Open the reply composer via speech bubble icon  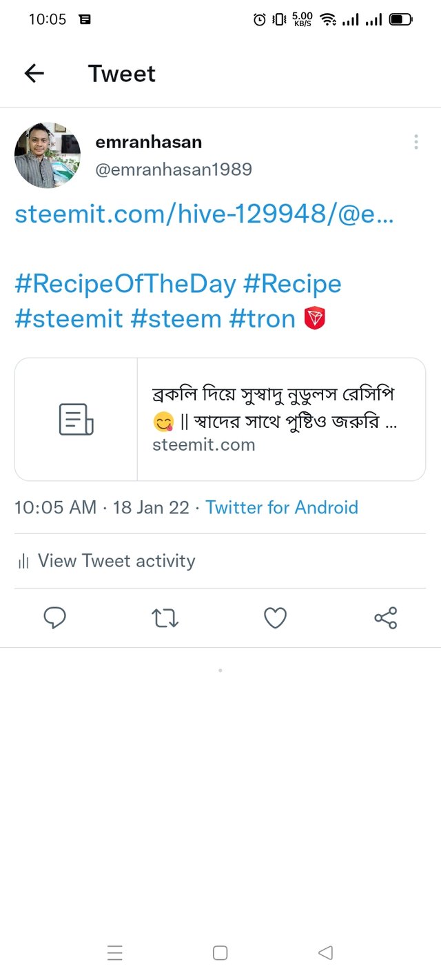(x=55, y=618)
